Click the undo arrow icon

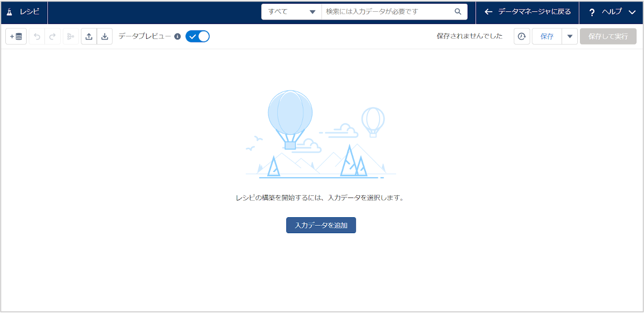37,37
